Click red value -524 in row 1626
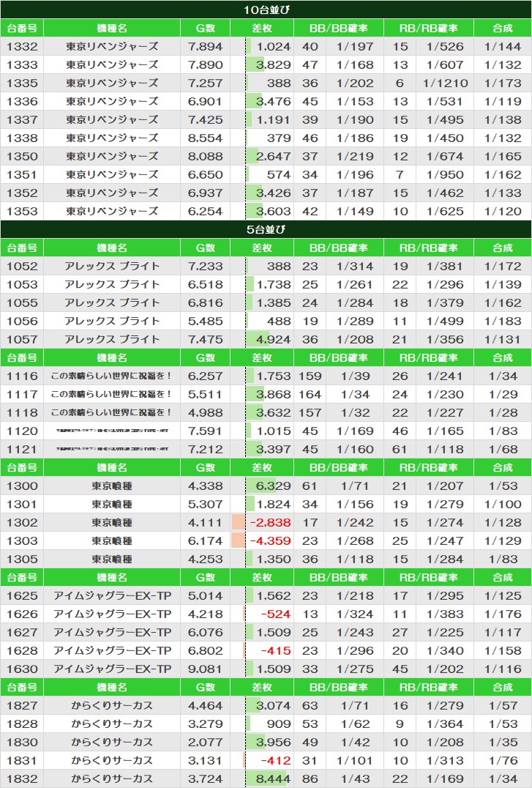Viewport: 532px width, 788px height. coord(276,614)
